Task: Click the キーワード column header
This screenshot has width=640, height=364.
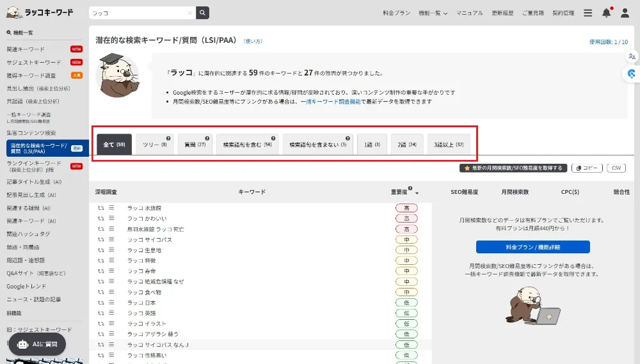Action: 252,192
